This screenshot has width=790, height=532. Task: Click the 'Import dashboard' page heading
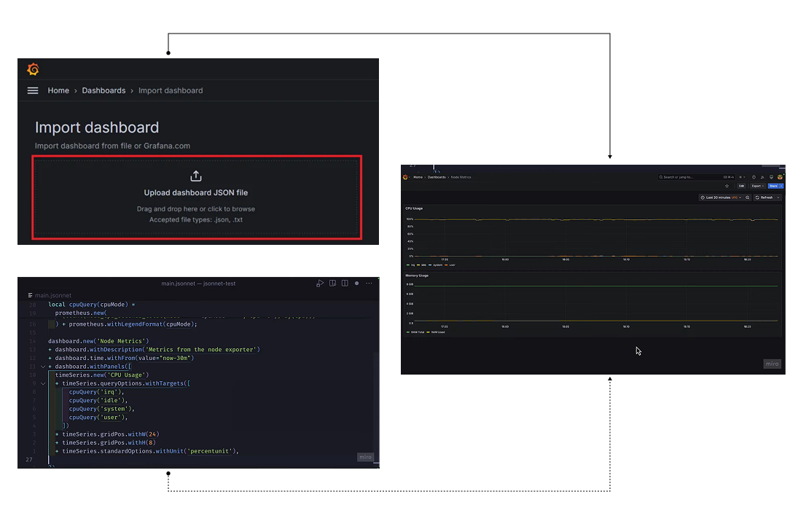(97, 128)
